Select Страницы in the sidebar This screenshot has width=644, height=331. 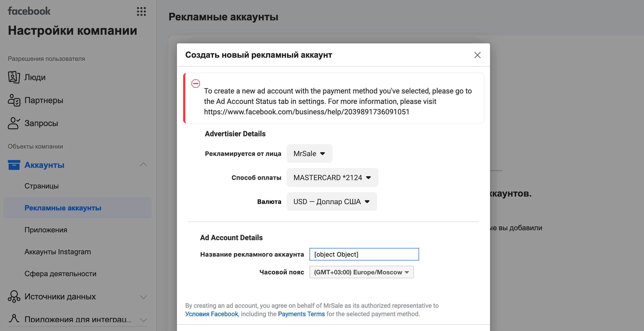[x=41, y=186]
